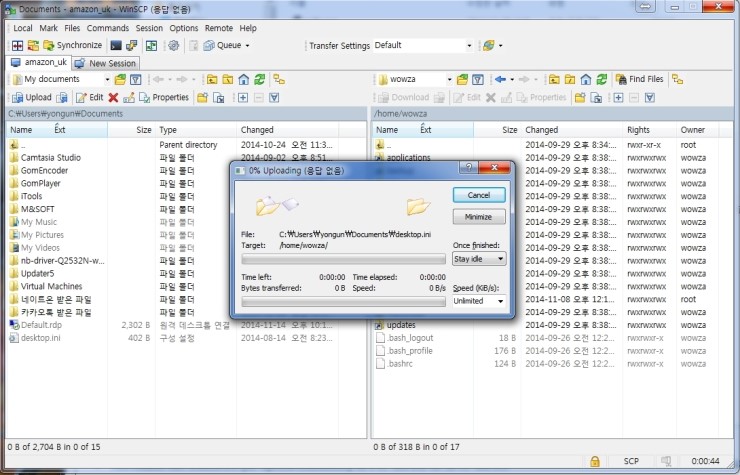
Task: Click local Rename icon
Action: tap(128, 98)
